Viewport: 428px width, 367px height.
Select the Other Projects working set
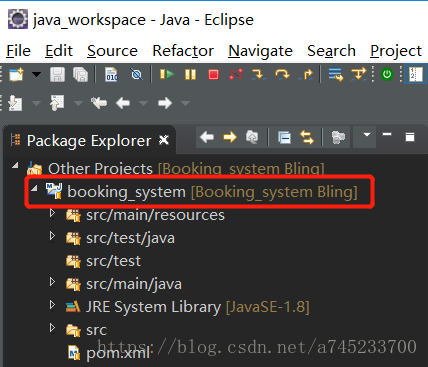(175, 169)
